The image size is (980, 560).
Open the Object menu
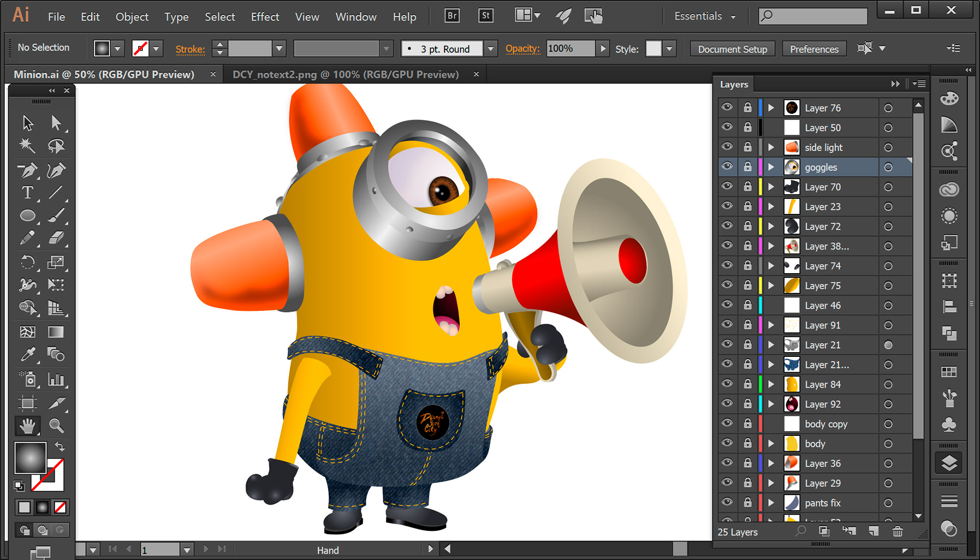click(132, 17)
